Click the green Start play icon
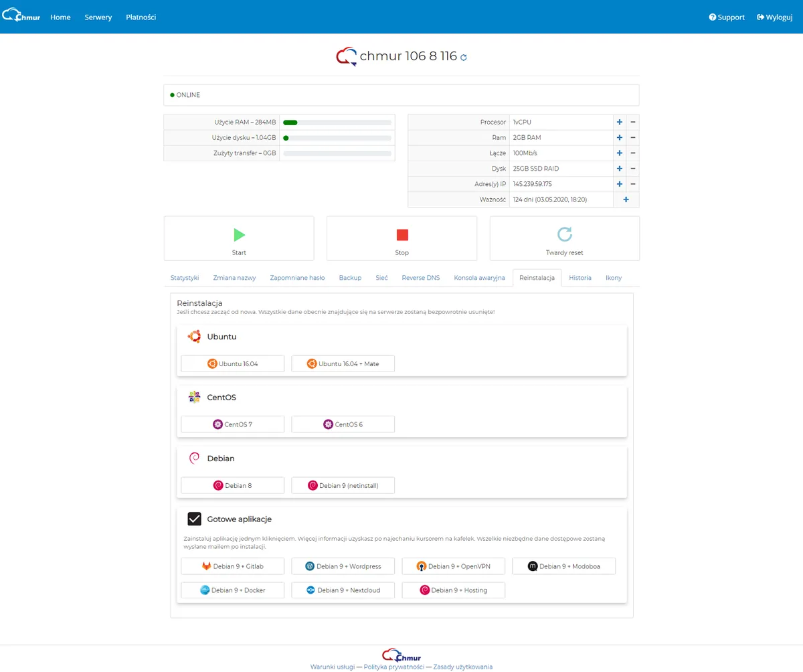The image size is (803, 672). (239, 235)
